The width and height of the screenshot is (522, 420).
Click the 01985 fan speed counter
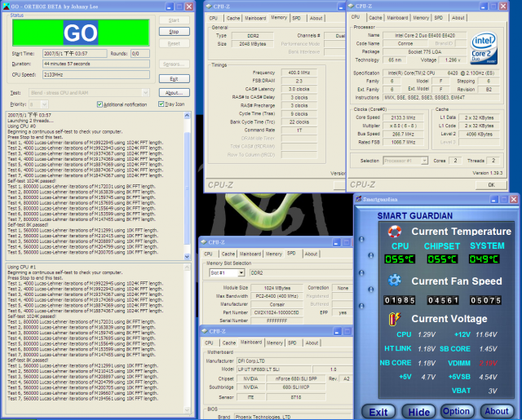pyautogui.click(x=400, y=300)
